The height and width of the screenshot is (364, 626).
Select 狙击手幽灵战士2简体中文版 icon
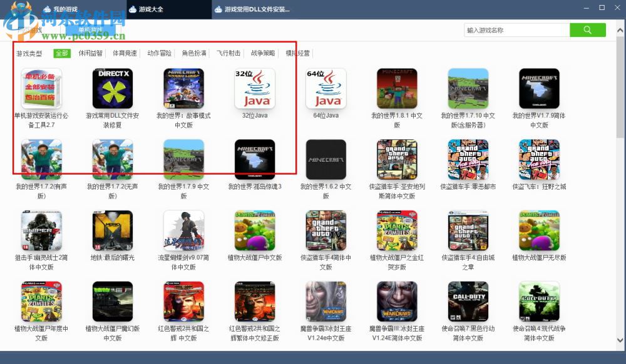click(41, 230)
